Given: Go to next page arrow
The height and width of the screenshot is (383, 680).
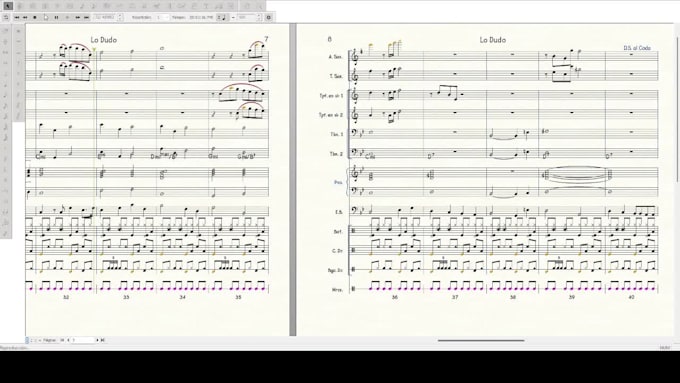Looking at the screenshot, I should 97,340.
